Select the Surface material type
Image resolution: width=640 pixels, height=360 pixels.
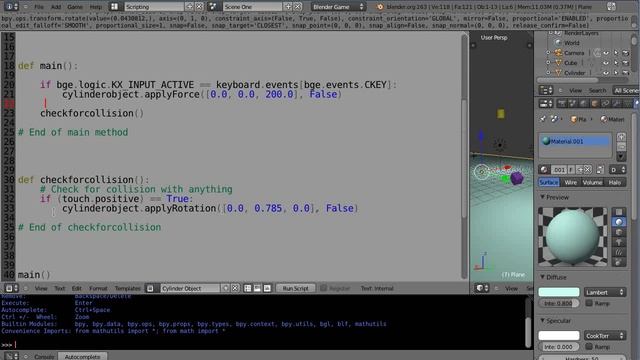click(549, 182)
